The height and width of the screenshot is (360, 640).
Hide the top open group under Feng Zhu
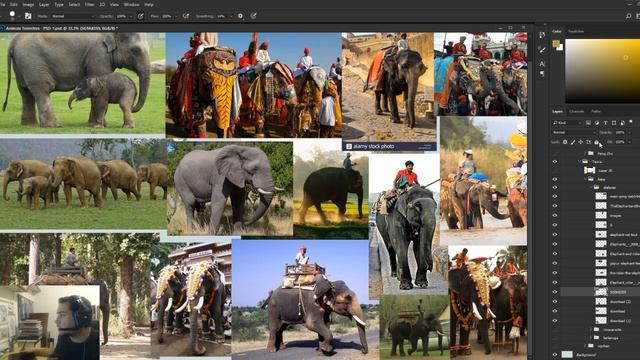pos(555,162)
